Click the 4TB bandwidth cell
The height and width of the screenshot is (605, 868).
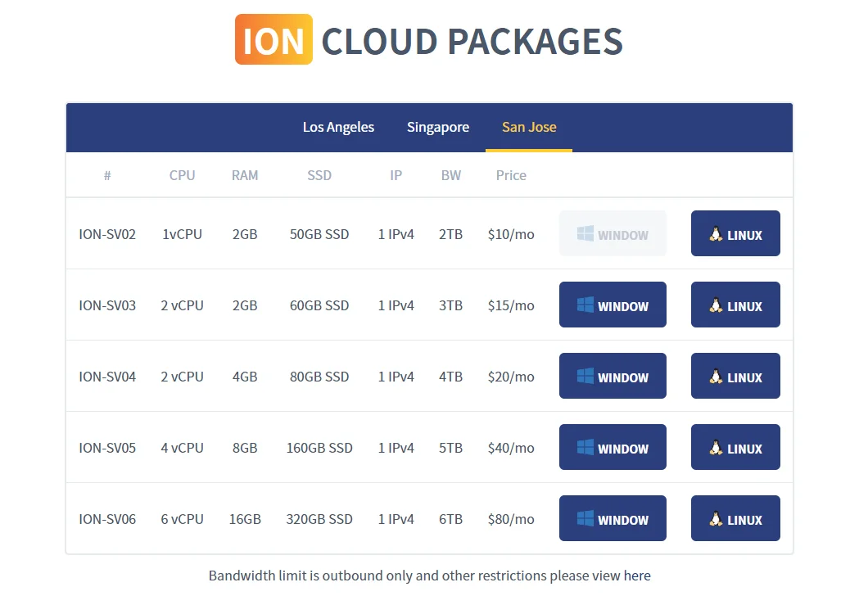450,377
